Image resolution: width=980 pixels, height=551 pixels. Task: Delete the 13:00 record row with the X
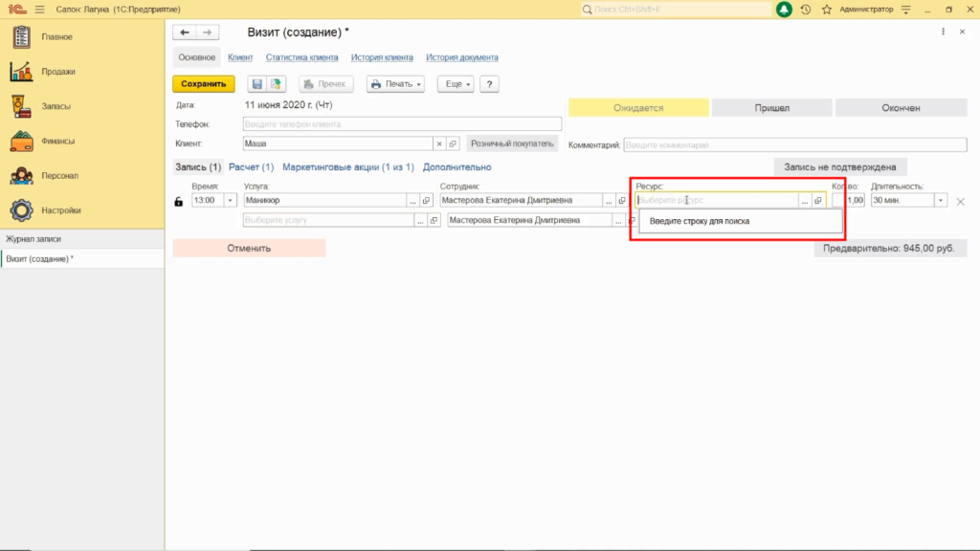pyautogui.click(x=961, y=201)
